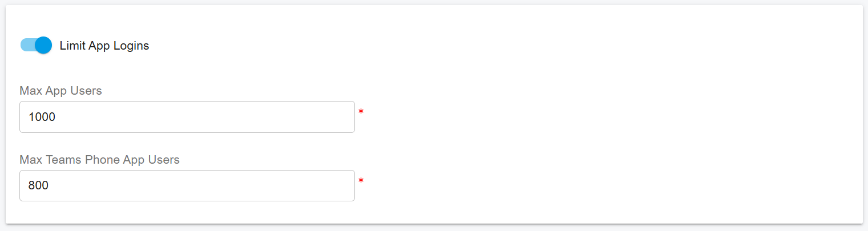Screen dimensions: 868x231
Task: Click the Limit App Logins label text
Action: [x=104, y=46]
